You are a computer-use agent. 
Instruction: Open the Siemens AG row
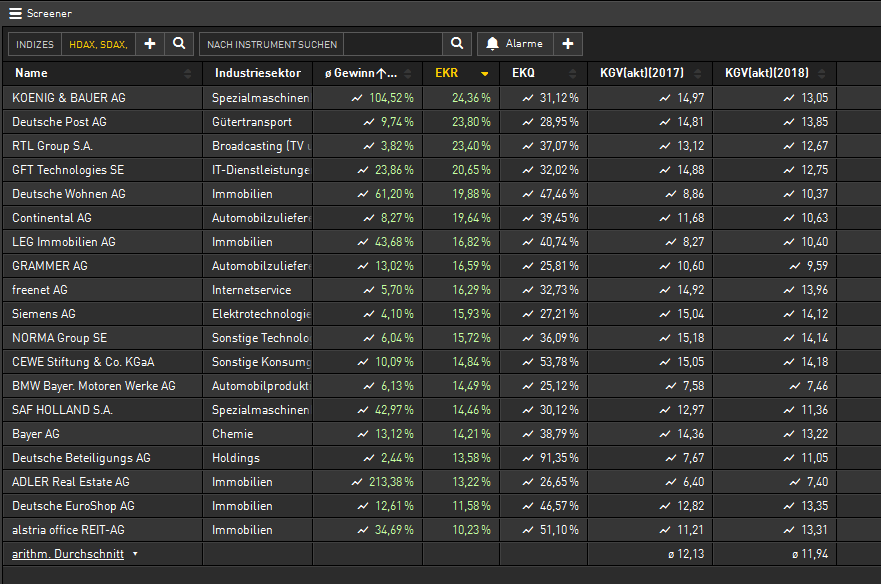[x=44, y=314]
